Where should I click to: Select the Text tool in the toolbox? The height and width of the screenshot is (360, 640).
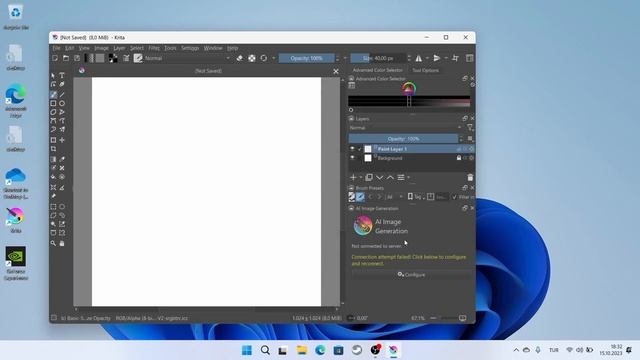62,76
